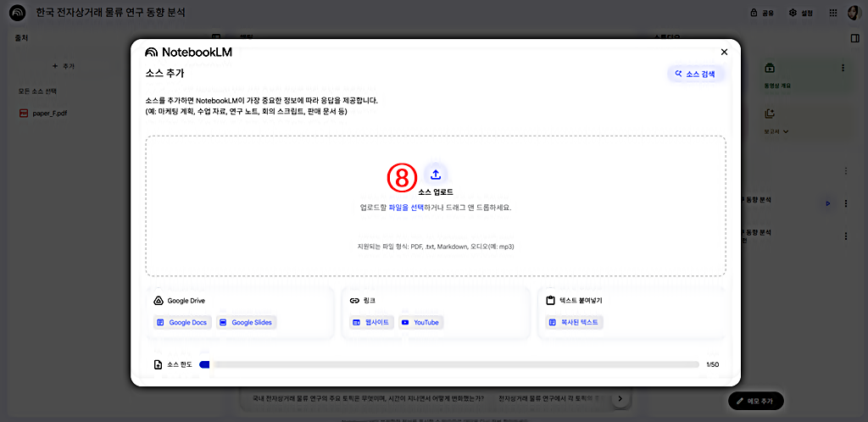Open the user profile avatar
868x422 pixels.
click(853, 13)
